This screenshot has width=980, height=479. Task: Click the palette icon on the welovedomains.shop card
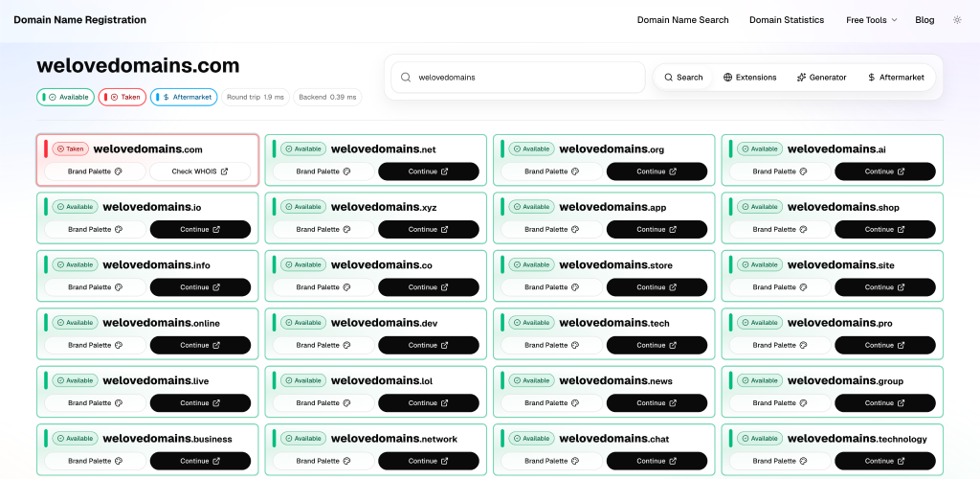click(803, 230)
